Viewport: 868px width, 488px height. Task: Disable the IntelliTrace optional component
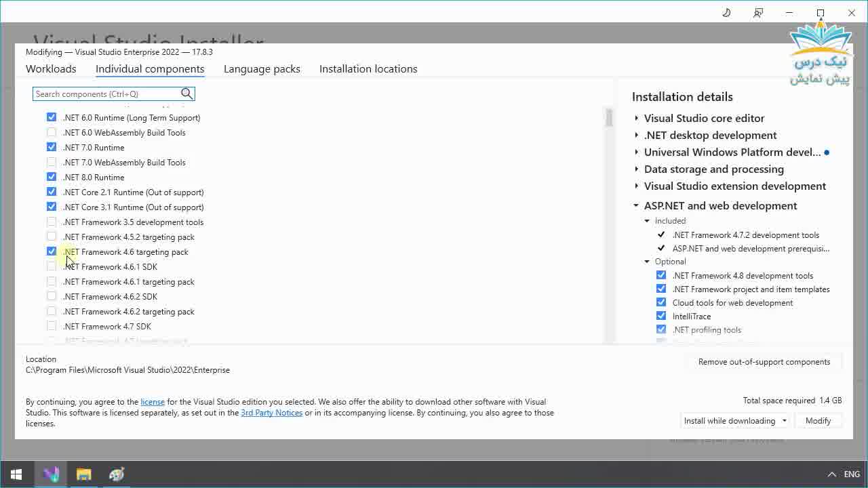pos(661,315)
